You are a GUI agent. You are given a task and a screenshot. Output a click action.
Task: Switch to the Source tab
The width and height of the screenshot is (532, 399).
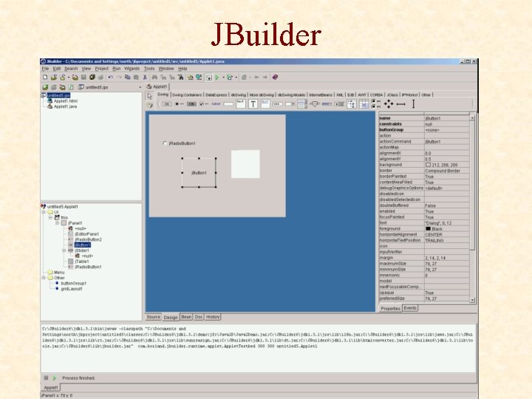point(154,317)
